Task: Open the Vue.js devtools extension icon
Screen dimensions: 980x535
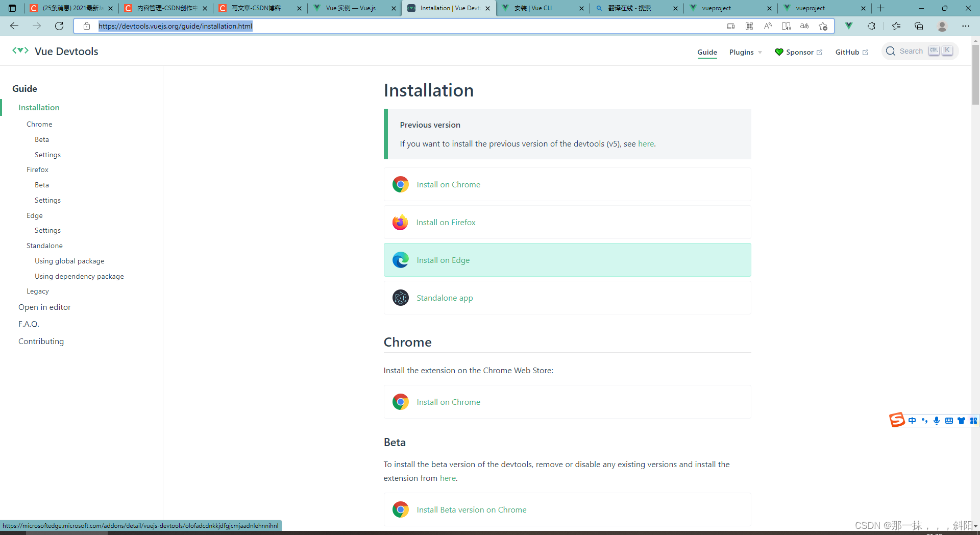Action: click(x=849, y=26)
